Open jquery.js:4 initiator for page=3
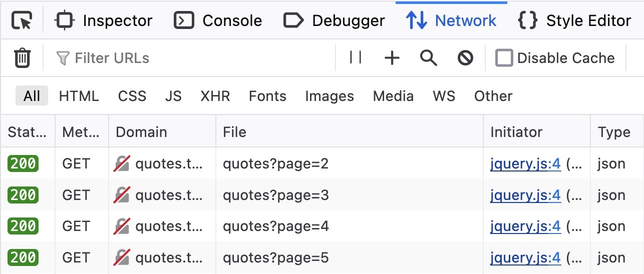The height and width of the screenshot is (274, 644). [525, 195]
